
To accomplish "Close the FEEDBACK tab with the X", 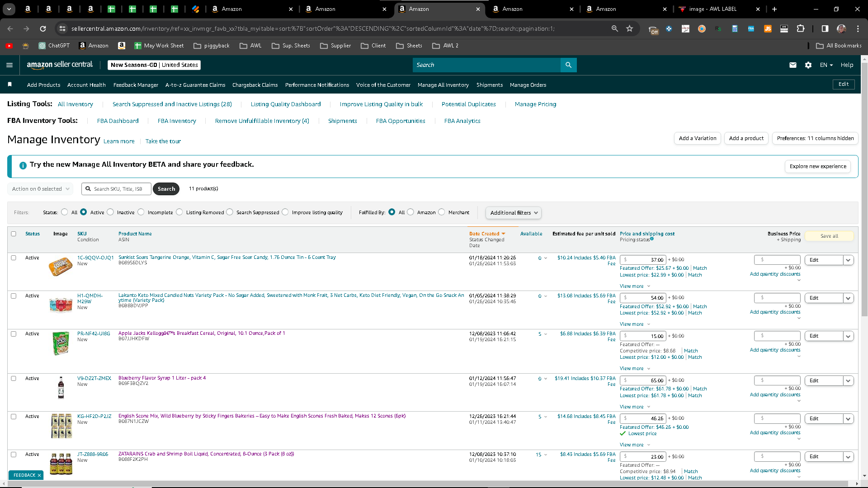I will [x=39, y=475].
